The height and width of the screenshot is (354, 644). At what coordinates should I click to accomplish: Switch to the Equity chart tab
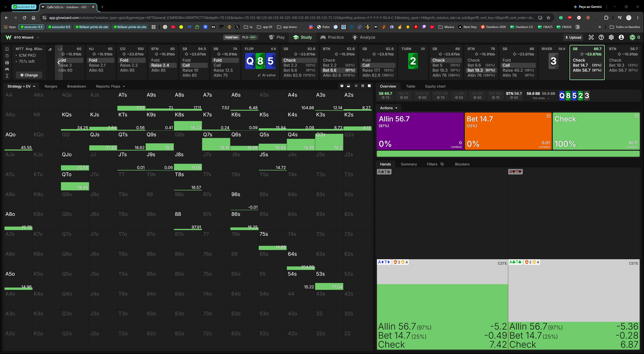(435, 86)
